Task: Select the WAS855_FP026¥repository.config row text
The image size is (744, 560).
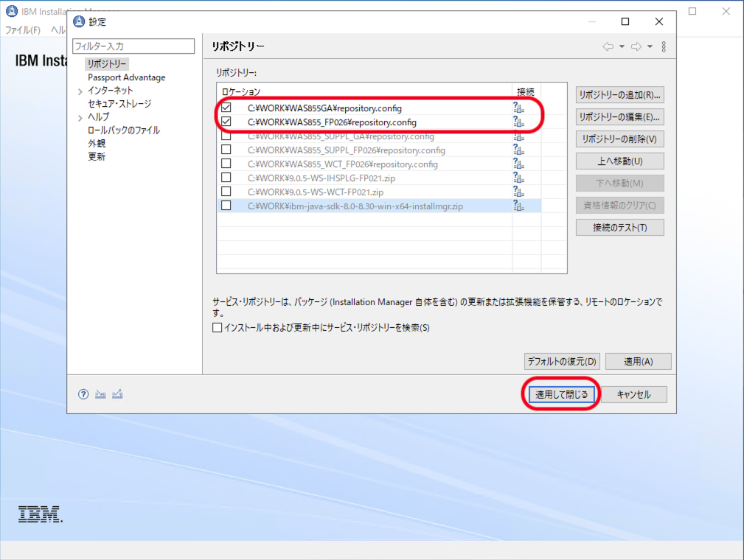Action: click(x=332, y=122)
